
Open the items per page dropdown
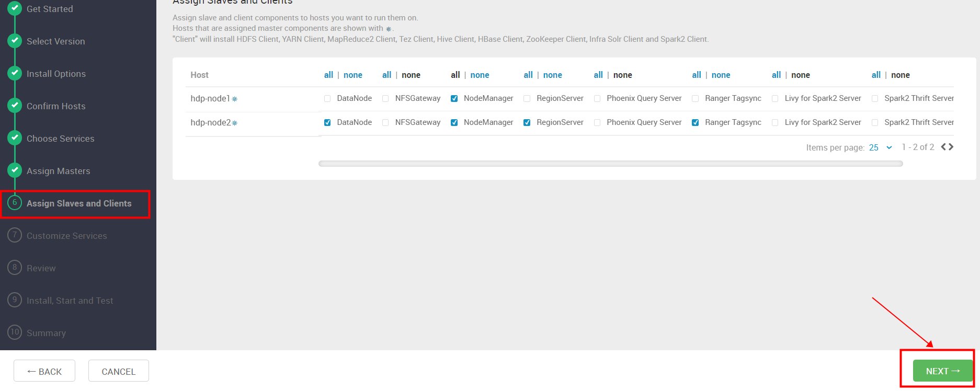point(881,147)
